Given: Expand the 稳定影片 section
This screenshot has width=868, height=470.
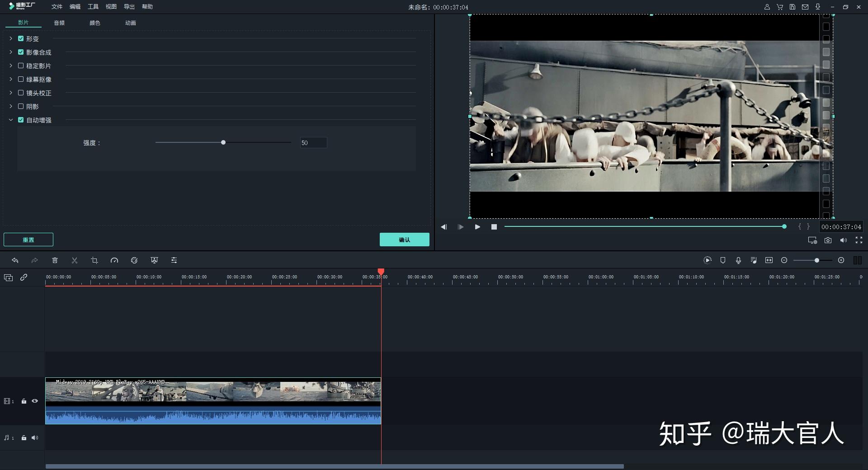Looking at the screenshot, I should click(11, 66).
